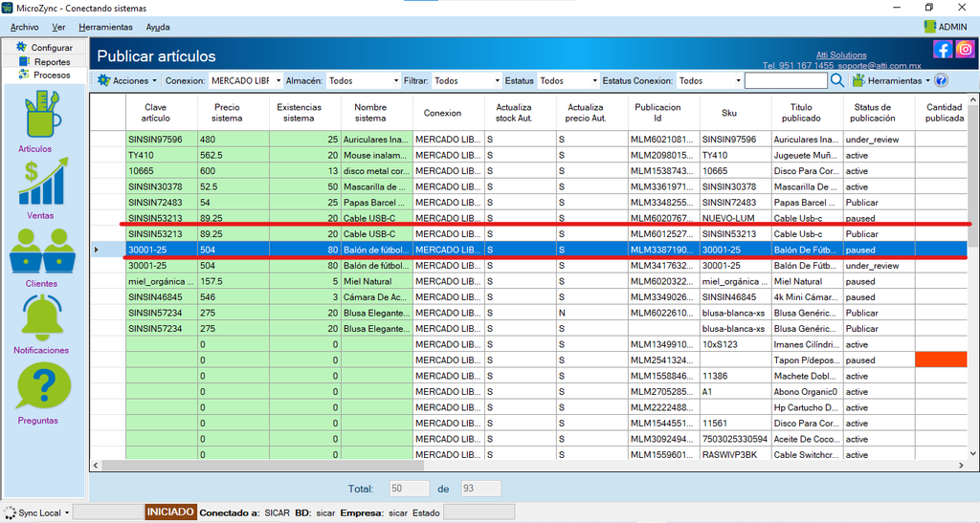
Task: Click the blusa-blanca-xs Sku with MLM6022610
Action: pos(736,313)
